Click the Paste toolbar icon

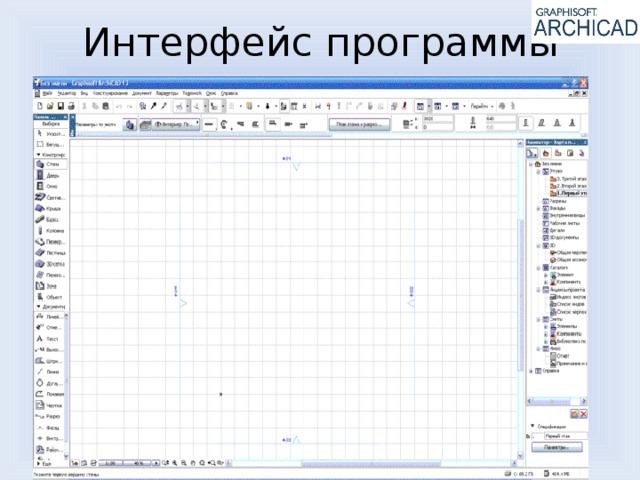(x=105, y=106)
